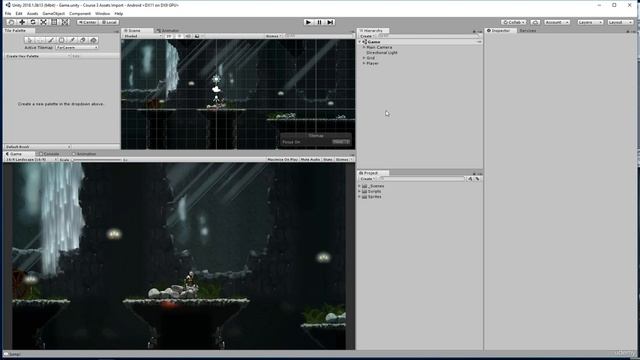Select the Scale tool in toolbar
640x360 pixels.
(44, 22)
